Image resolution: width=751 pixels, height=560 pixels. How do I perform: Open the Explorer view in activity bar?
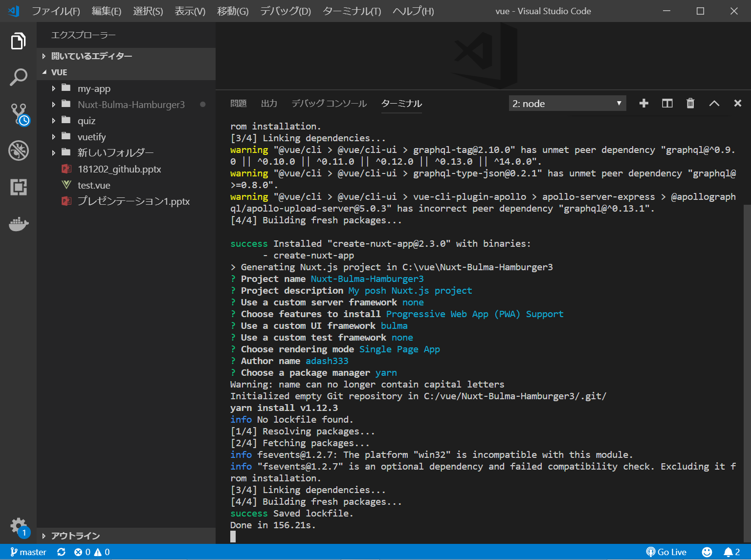(x=18, y=41)
